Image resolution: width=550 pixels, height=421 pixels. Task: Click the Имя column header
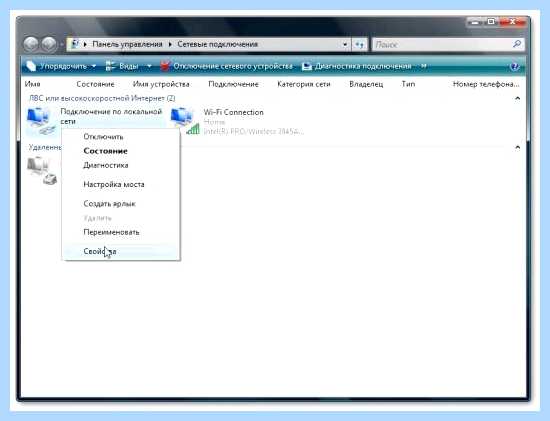pos(32,84)
